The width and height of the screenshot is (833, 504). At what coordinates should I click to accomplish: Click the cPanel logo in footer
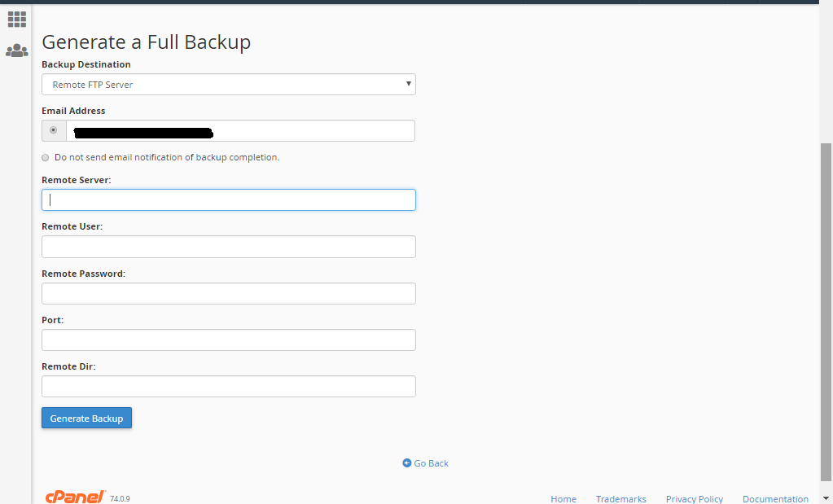(x=76, y=497)
